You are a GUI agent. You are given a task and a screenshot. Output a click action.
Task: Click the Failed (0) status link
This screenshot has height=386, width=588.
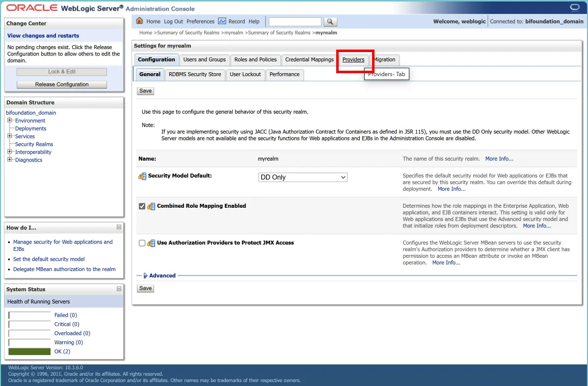[66, 315]
